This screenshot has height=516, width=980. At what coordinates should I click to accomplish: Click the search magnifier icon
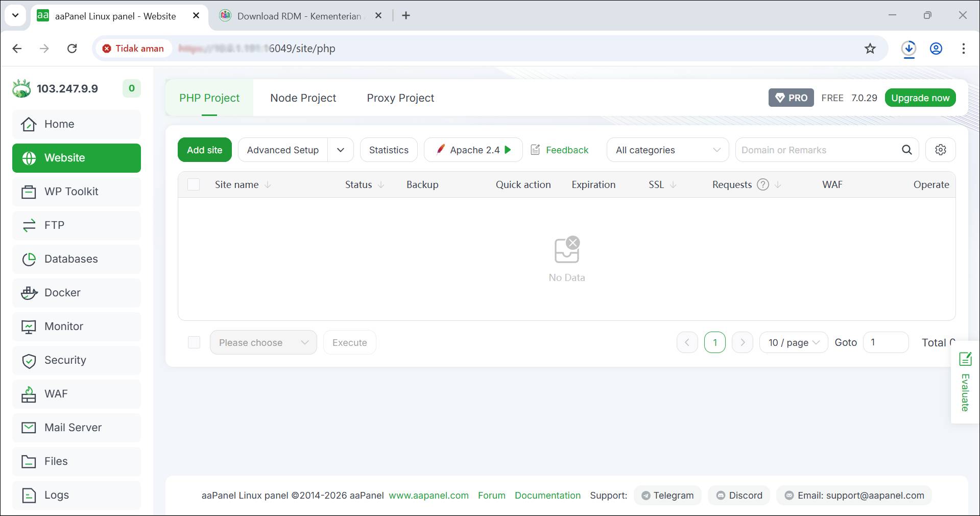pos(906,150)
